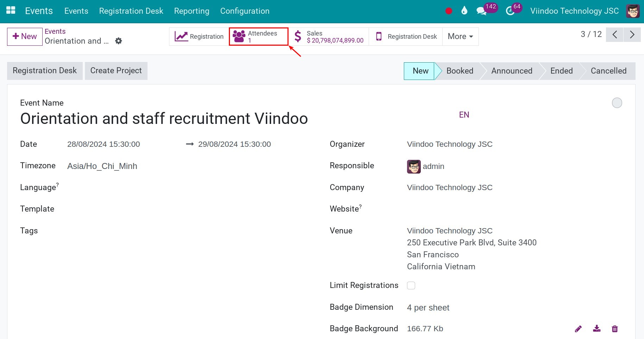644x339 pixels.
Task: Click the Events app title
Action: click(39, 11)
